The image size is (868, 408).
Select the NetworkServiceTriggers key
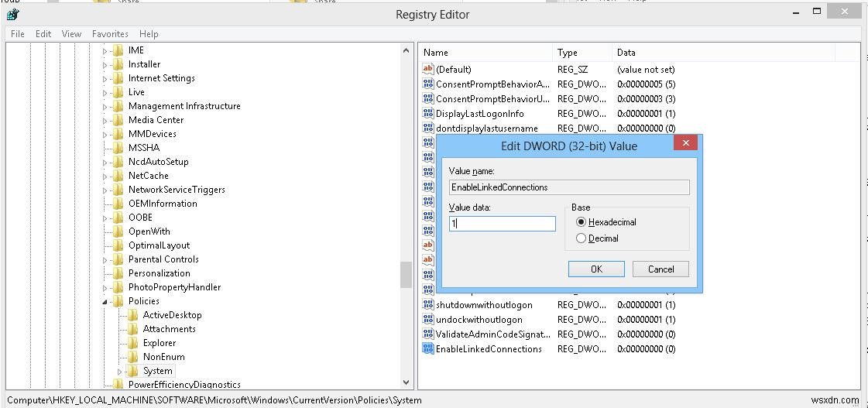pos(177,190)
